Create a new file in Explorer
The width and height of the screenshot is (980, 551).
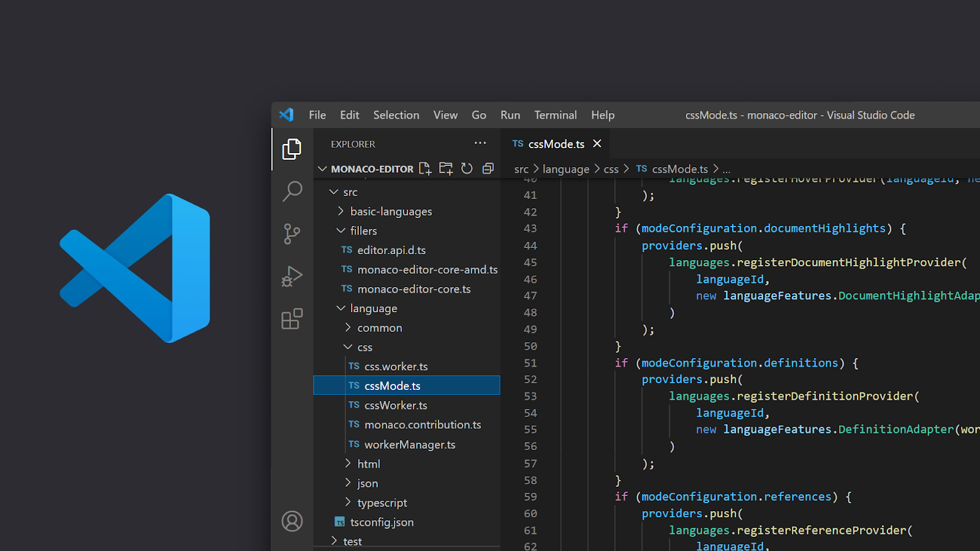[425, 169]
